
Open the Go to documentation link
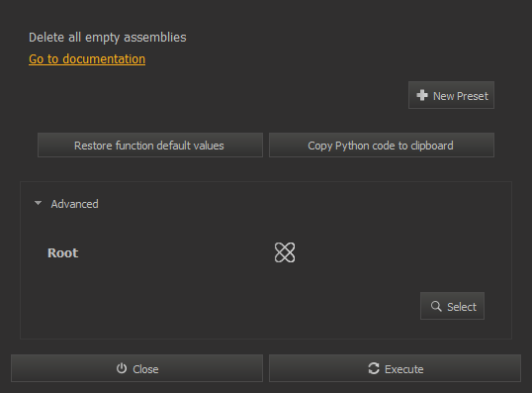point(87,59)
